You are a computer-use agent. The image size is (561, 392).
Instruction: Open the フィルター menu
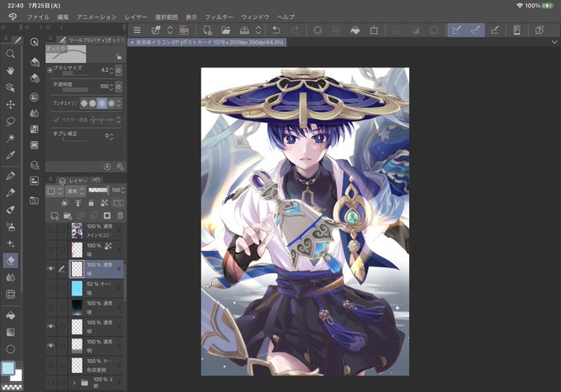(219, 17)
